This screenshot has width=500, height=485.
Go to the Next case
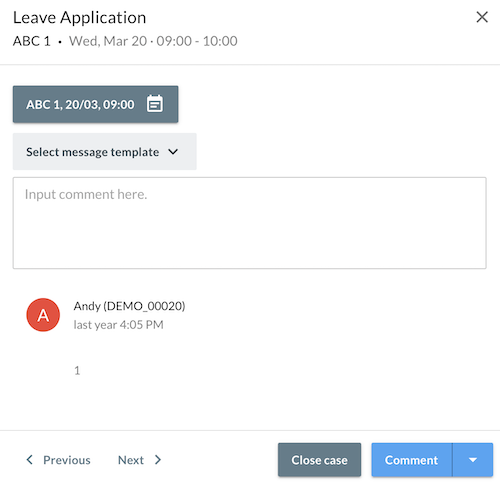pyautogui.click(x=140, y=460)
